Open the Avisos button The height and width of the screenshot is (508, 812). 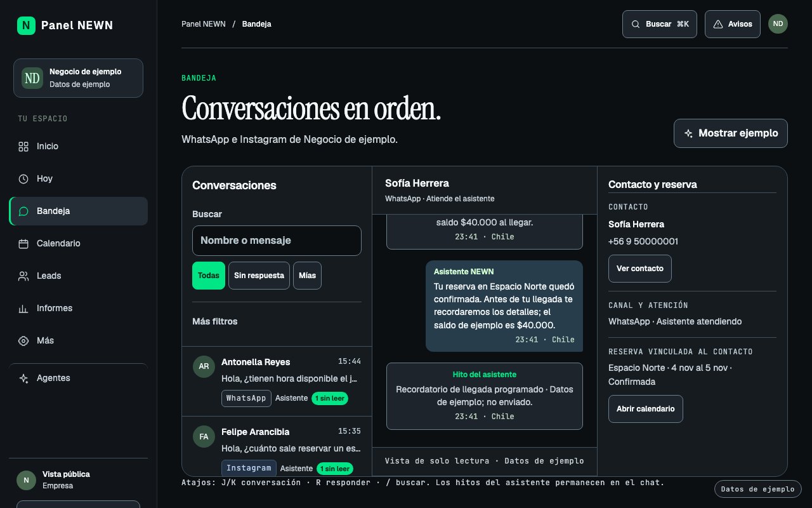(733, 24)
